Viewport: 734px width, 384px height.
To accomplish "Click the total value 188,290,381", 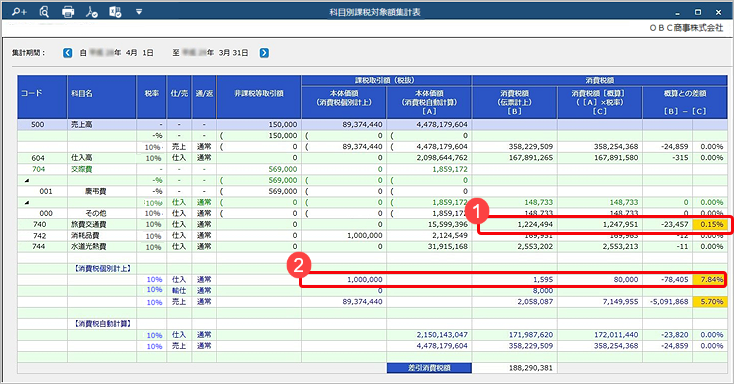I will [531, 368].
